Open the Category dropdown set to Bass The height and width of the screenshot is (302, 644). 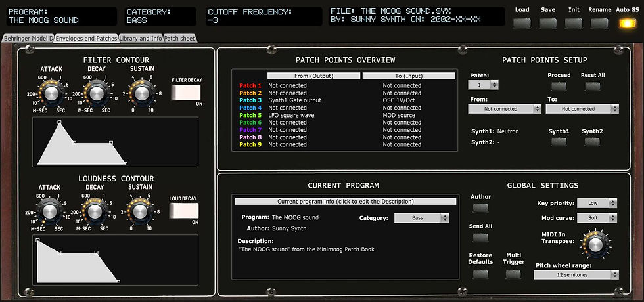click(422, 218)
